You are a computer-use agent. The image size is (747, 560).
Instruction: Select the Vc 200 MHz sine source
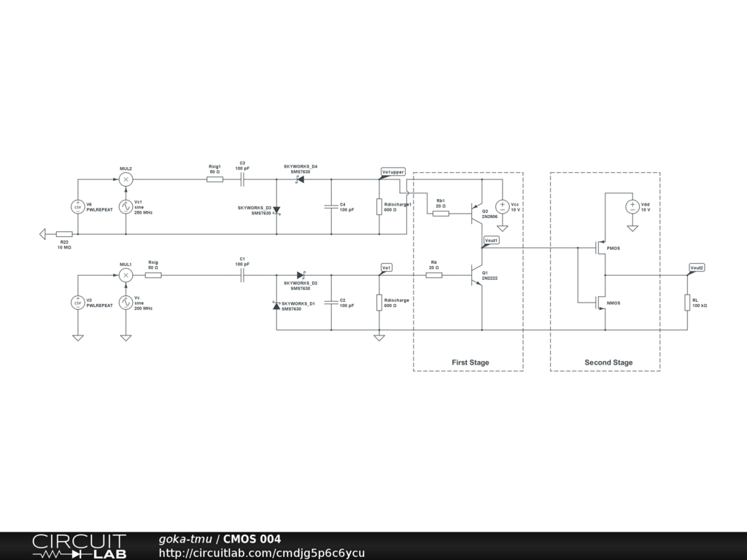click(x=126, y=303)
